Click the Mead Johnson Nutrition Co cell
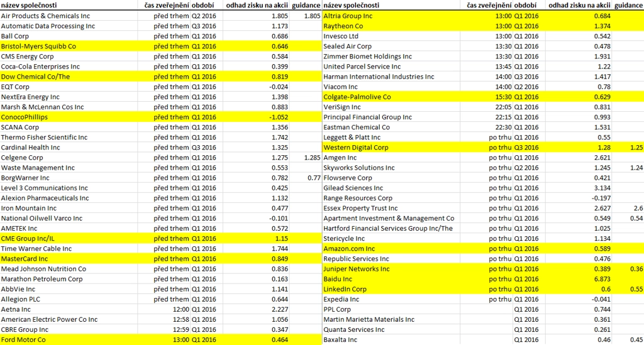Image resolution: width=644 pixels, height=345 pixels. (x=69, y=269)
